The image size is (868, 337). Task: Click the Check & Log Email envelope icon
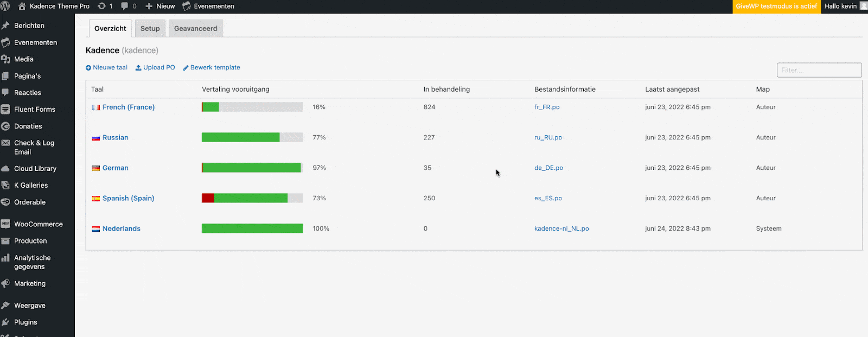(5, 143)
